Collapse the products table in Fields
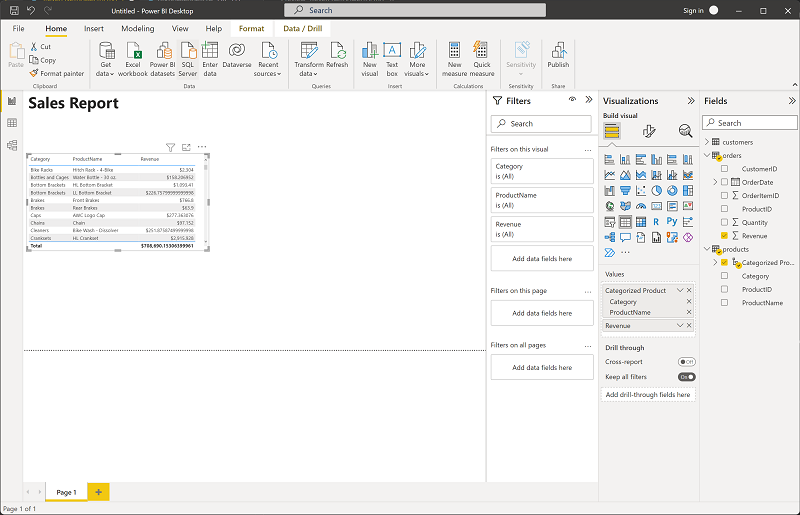 pos(707,249)
